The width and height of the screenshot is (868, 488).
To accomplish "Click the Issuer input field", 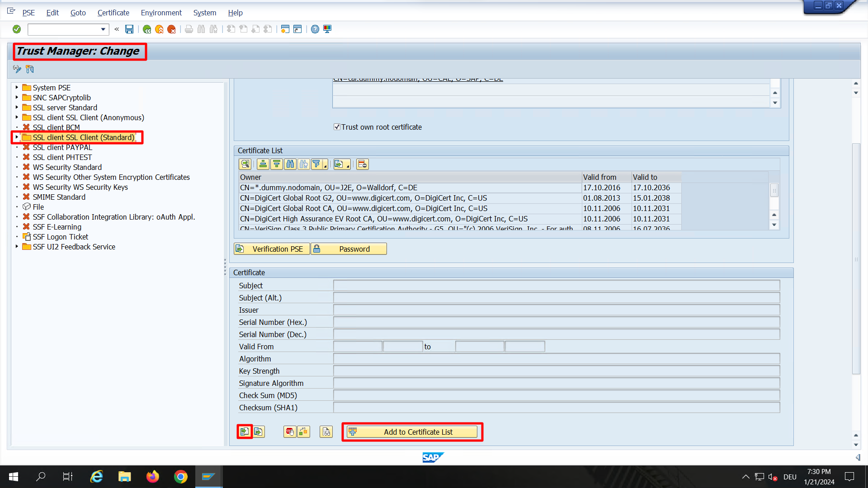I will click(x=556, y=310).
